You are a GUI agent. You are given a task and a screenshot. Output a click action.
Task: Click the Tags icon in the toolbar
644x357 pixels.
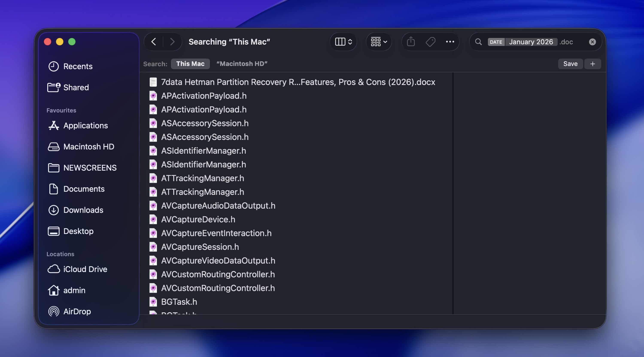(x=430, y=42)
